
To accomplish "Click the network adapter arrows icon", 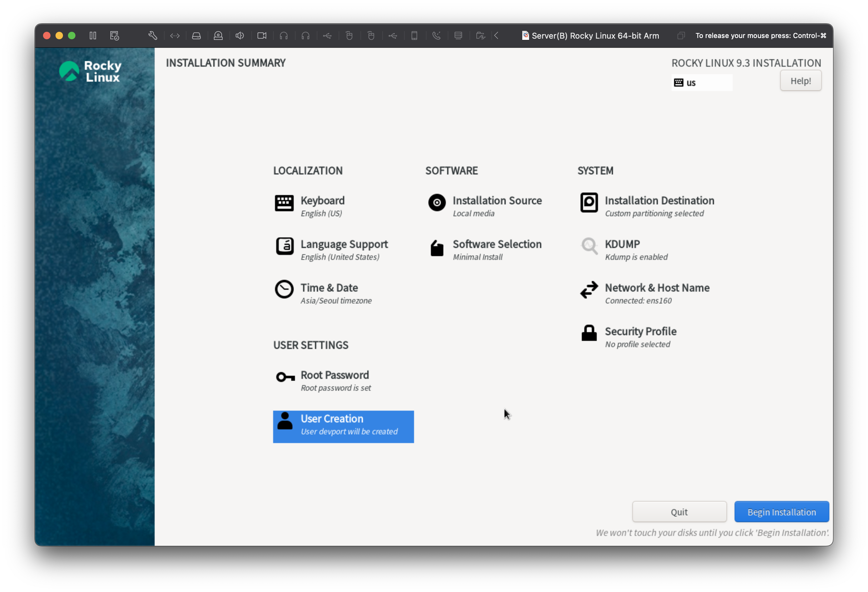I will (175, 36).
